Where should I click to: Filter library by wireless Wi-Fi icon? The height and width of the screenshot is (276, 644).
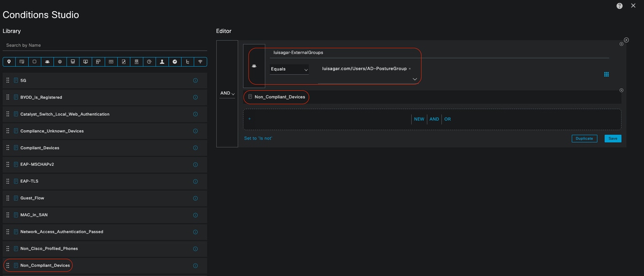coord(200,62)
